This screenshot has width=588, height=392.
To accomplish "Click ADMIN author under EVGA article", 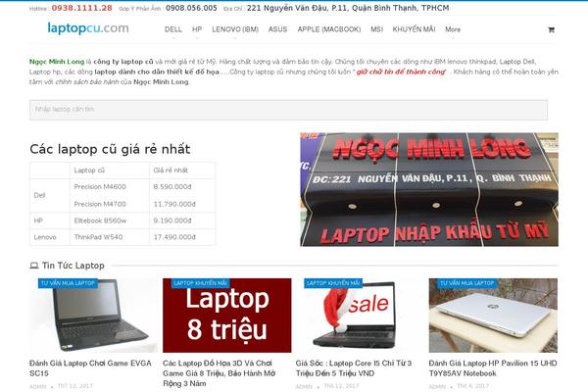I will coord(37,386).
